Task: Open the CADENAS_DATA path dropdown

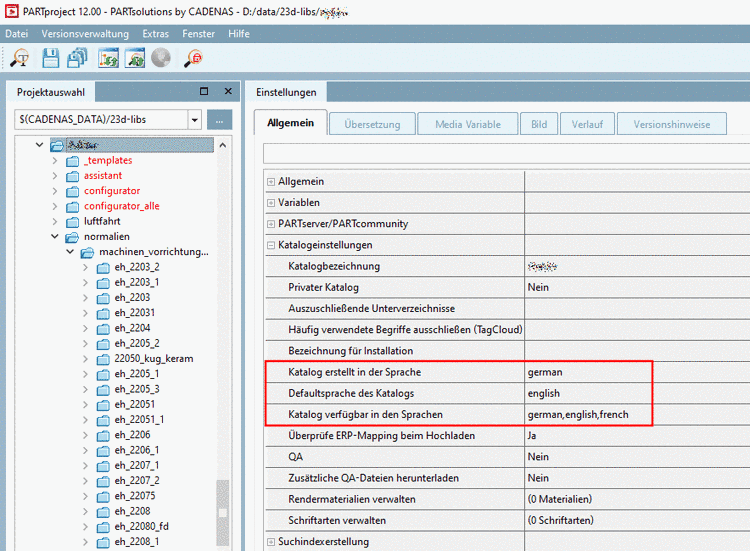Action: click(194, 120)
